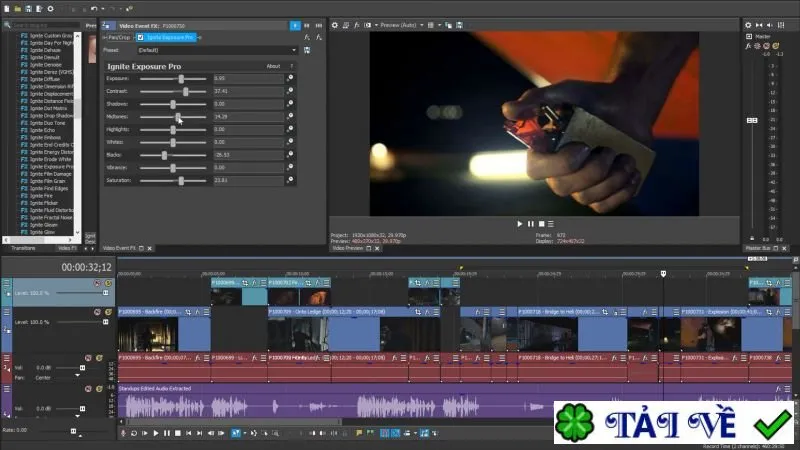
Task: Adjust the Contrast slider handle
Action: [186, 91]
